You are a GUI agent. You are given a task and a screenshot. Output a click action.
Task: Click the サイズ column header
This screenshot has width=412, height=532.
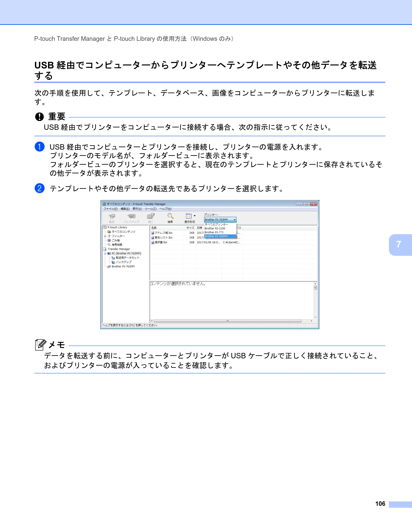pos(189,228)
